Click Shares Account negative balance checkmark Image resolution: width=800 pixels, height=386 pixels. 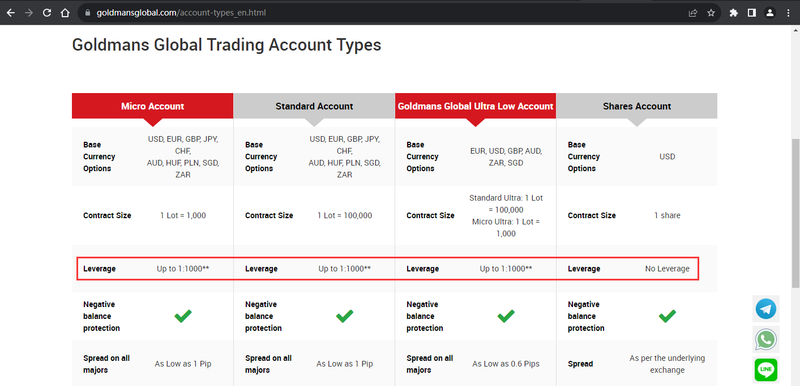667,316
